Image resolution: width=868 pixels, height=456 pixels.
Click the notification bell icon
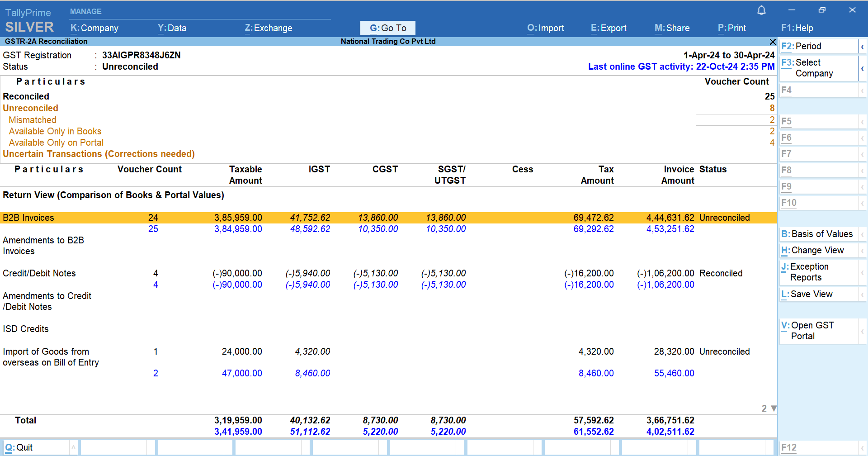pos(761,10)
